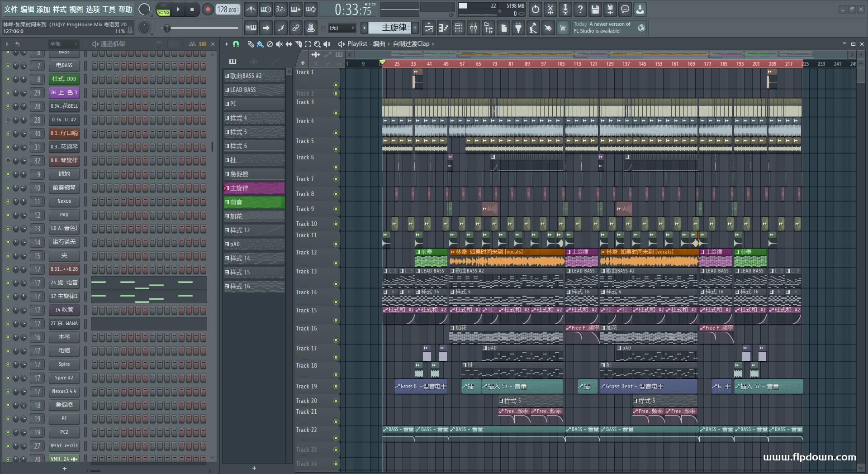Click the Nexus channel button
Screen dimensions: 868x474
tap(64, 201)
